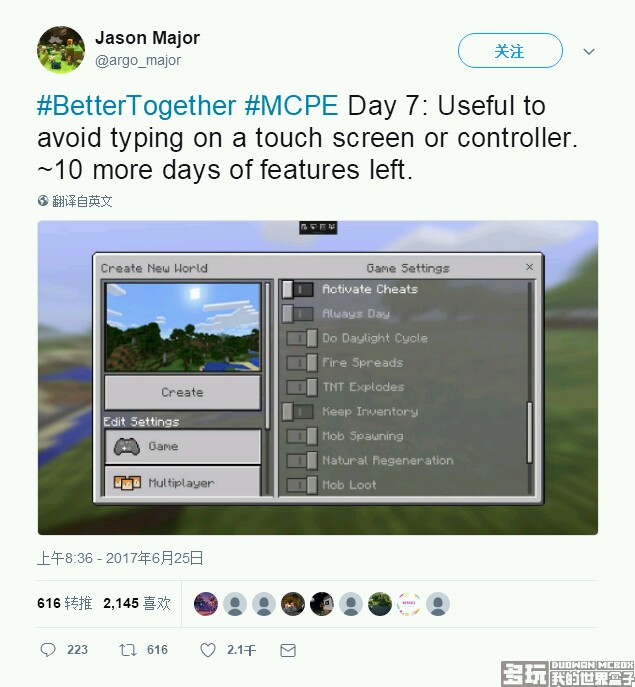
Task: Toggle the Always Day switch
Action: (x=298, y=314)
